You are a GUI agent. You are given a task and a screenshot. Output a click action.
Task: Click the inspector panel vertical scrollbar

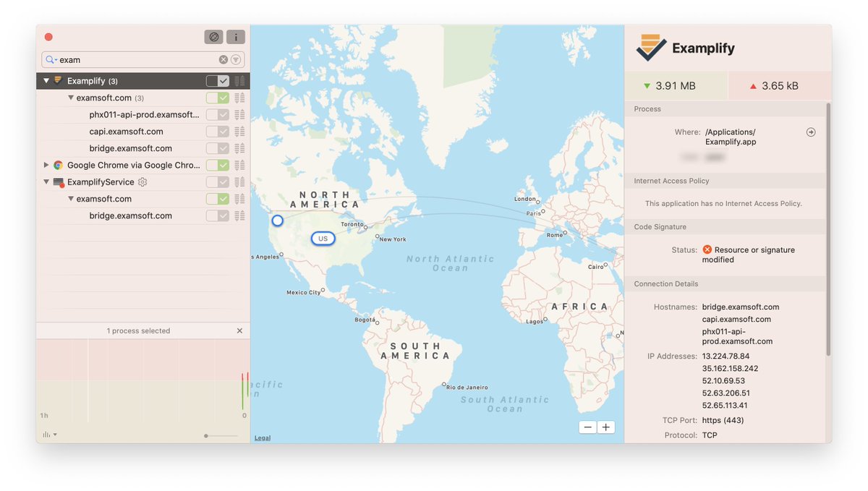pos(828,229)
